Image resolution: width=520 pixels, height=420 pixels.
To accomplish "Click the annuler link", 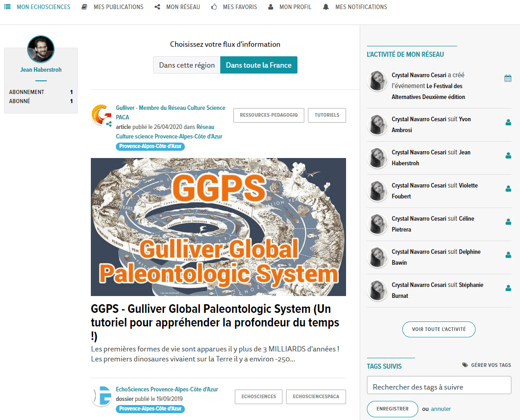I will (441, 409).
